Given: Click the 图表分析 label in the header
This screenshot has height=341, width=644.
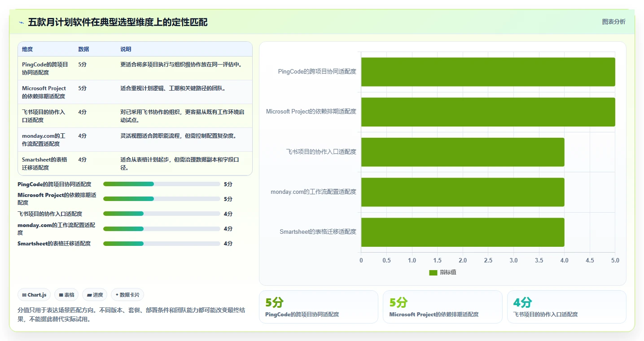Looking at the screenshot, I should (x=613, y=22).
